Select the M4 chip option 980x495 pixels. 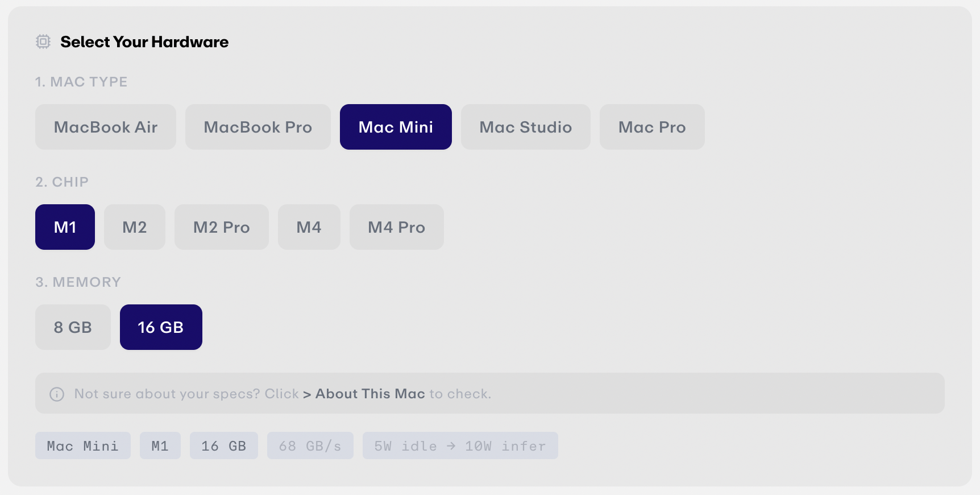click(x=309, y=227)
